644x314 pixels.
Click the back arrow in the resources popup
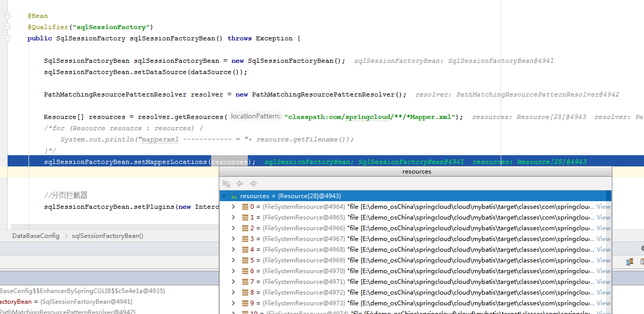click(x=240, y=183)
